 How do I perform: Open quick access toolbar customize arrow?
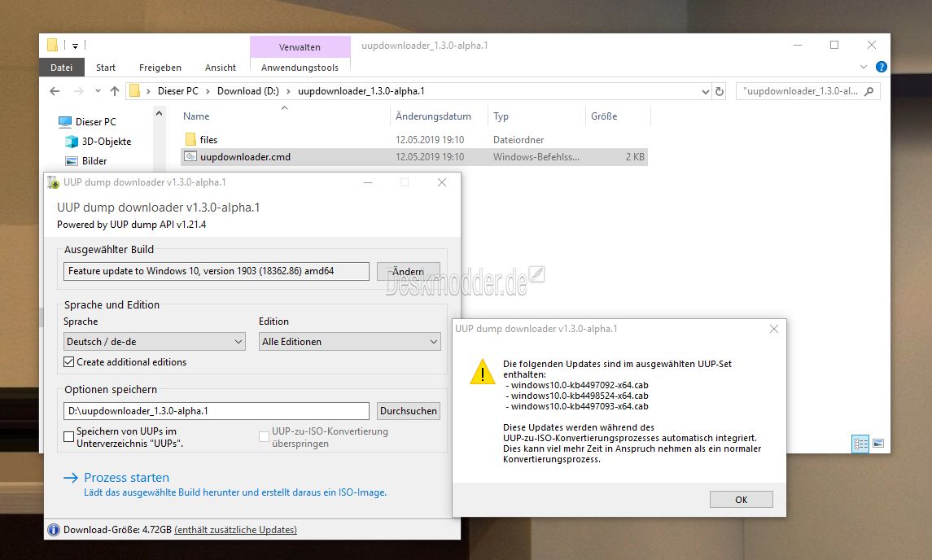pos(76,46)
